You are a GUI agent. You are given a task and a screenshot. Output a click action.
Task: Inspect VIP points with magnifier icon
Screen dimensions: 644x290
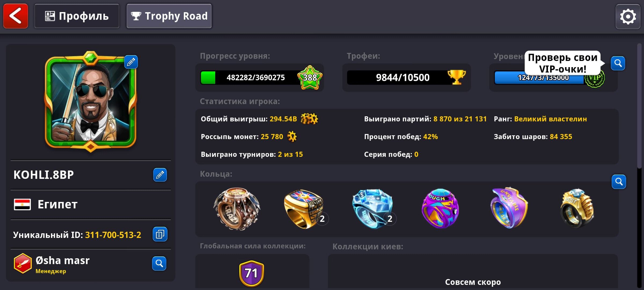(x=618, y=63)
